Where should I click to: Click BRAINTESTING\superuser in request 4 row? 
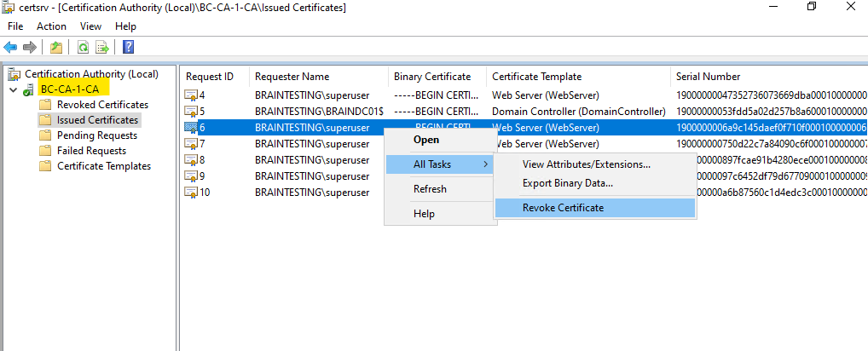click(312, 95)
